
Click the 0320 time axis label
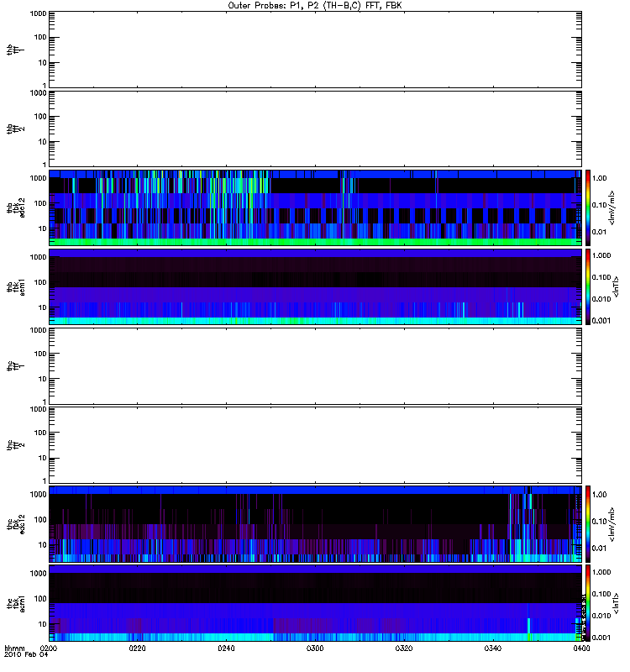pyautogui.click(x=404, y=648)
